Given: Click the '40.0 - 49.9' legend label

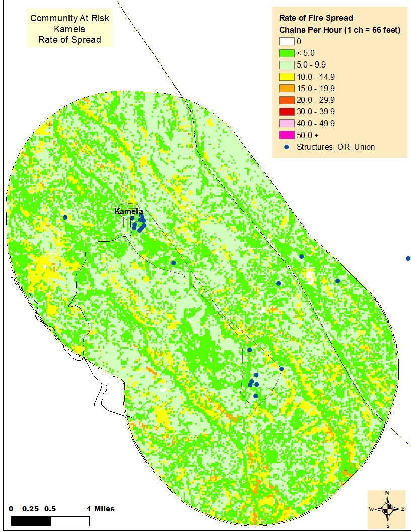Looking at the screenshot, I should tap(316, 123).
